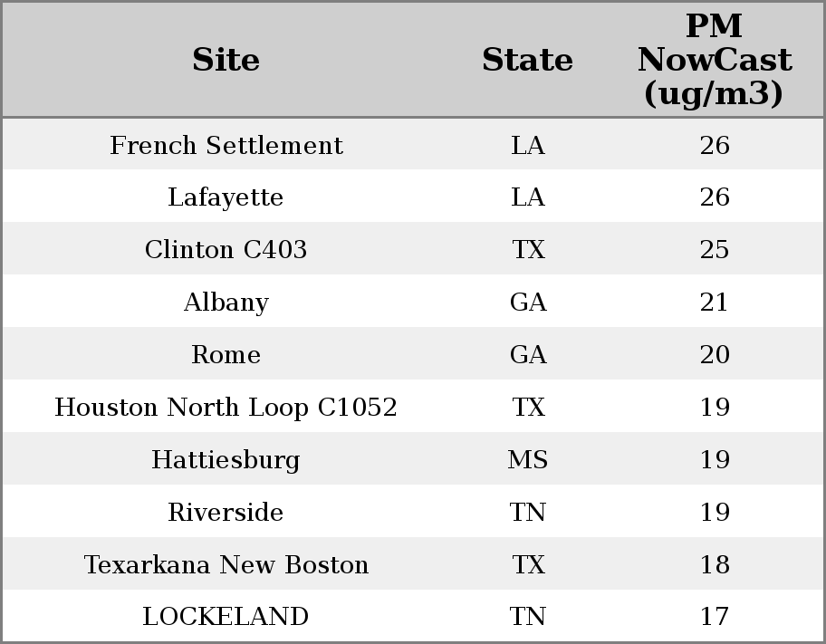Select the French Settlement site cell
The image size is (826, 644).
pos(226,146)
